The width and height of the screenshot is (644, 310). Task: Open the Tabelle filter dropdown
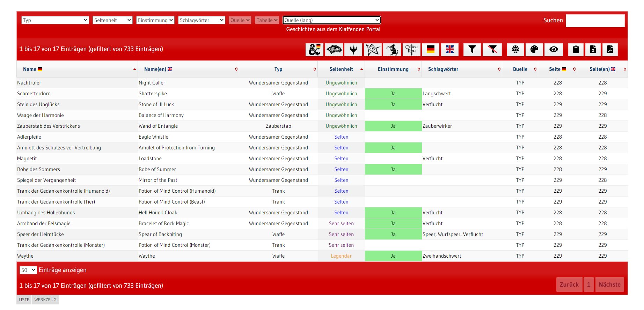[x=267, y=20]
